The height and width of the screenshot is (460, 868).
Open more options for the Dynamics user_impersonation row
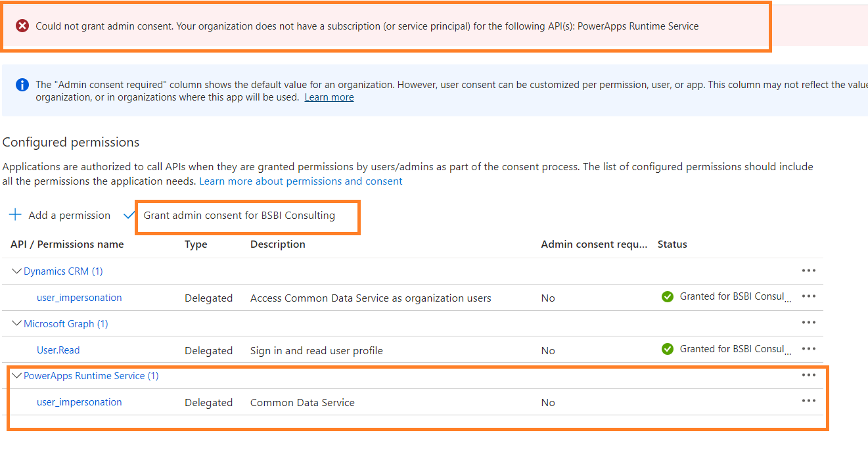coord(808,296)
